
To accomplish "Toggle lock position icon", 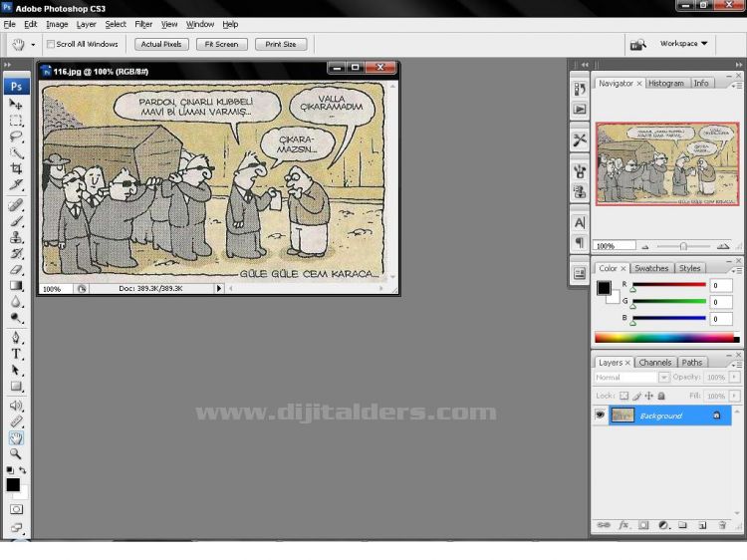I will [648, 396].
